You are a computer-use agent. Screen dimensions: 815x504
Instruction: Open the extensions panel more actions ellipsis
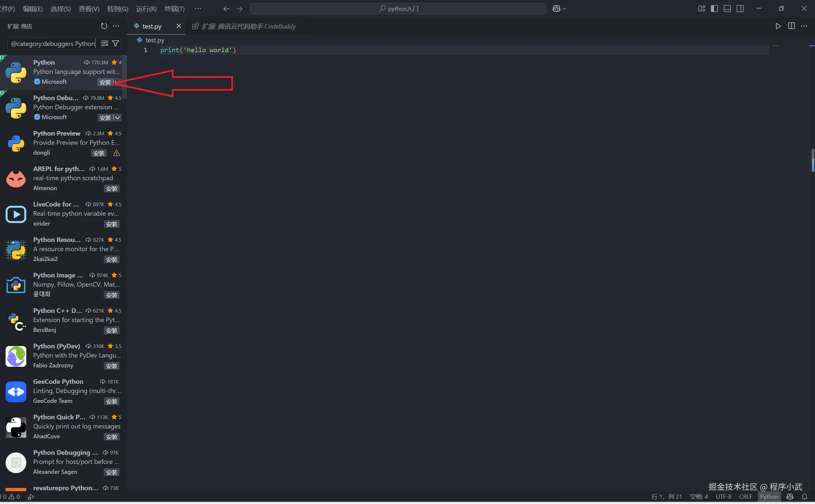tap(116, 26)
